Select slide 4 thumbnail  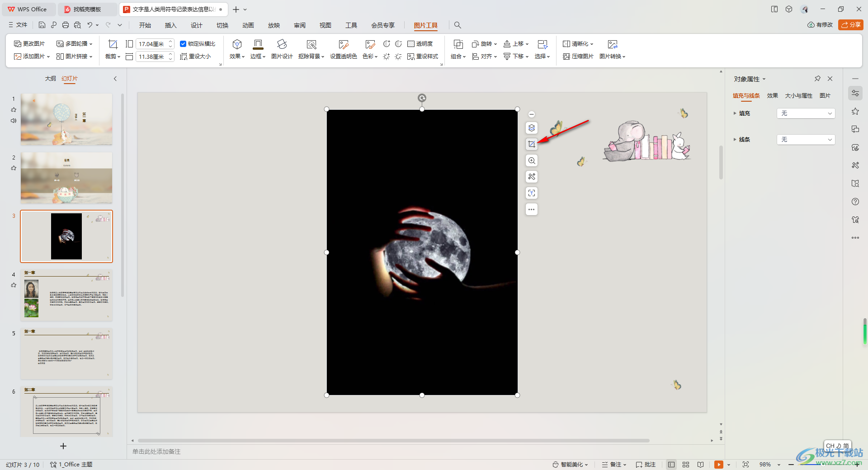point(66,295)
